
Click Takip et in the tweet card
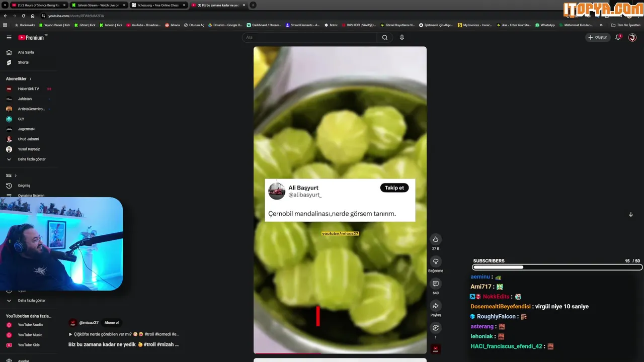pos(394,188)
